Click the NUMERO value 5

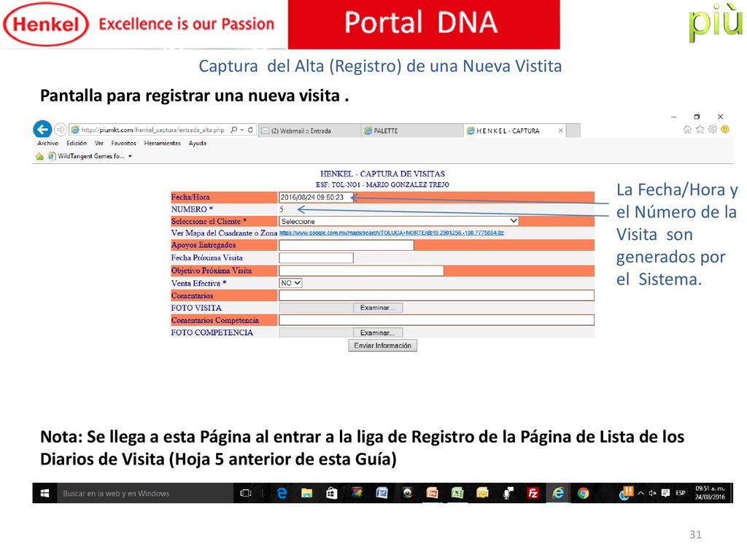[x=282, y=209]
